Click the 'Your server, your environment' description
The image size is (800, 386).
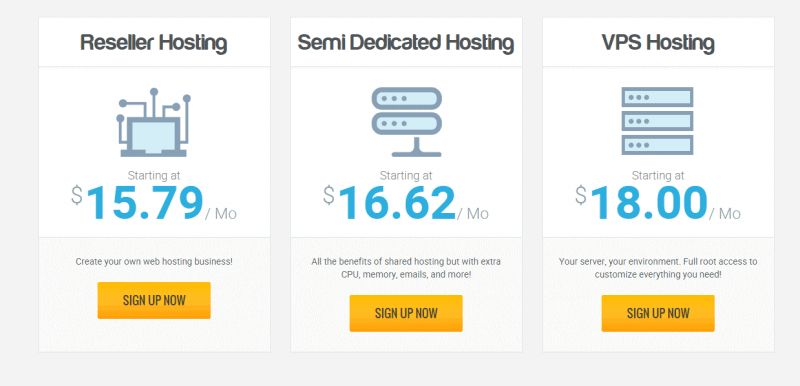658,268
